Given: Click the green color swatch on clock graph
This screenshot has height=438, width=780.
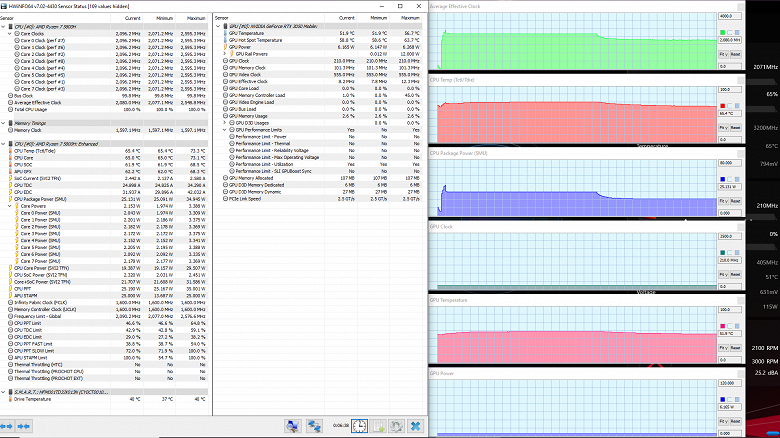Looking at the screenshot, I should (724, 32).
